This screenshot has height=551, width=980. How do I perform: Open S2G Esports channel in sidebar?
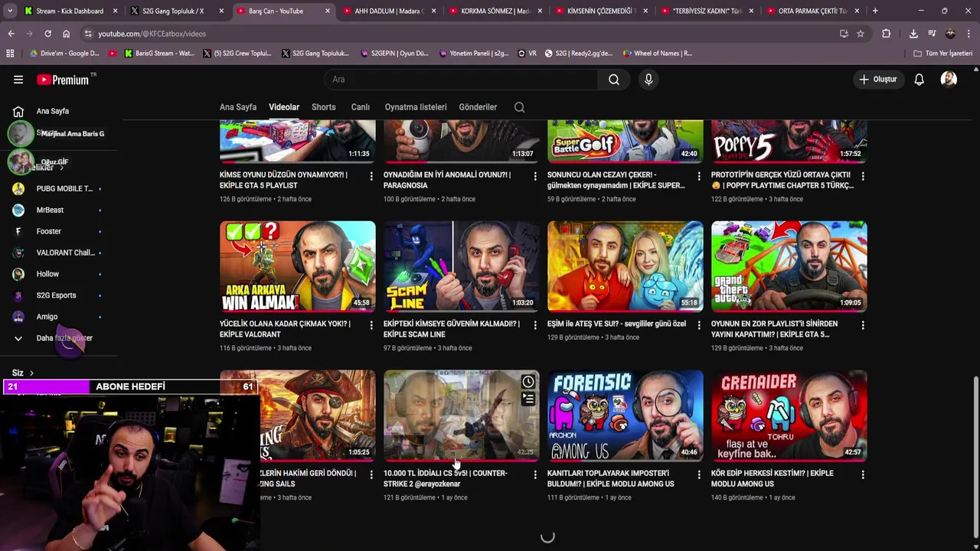(57, 295)
